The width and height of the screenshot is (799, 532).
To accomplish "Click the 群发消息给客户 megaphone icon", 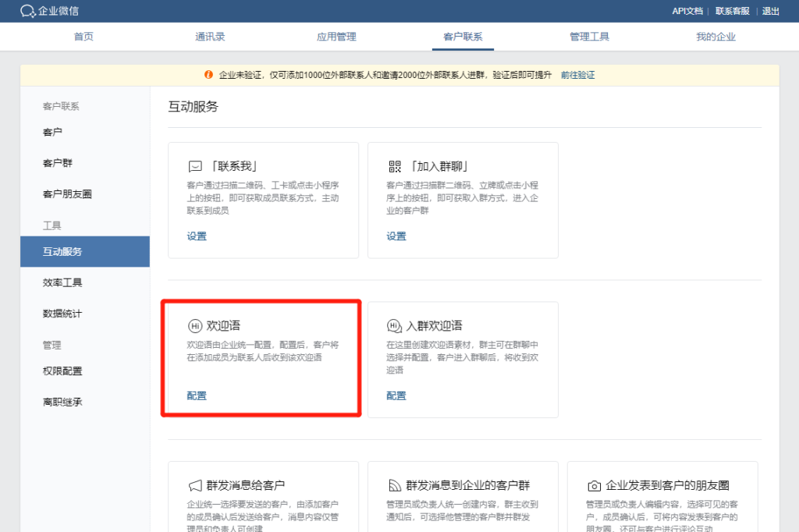I will (195, 486).
